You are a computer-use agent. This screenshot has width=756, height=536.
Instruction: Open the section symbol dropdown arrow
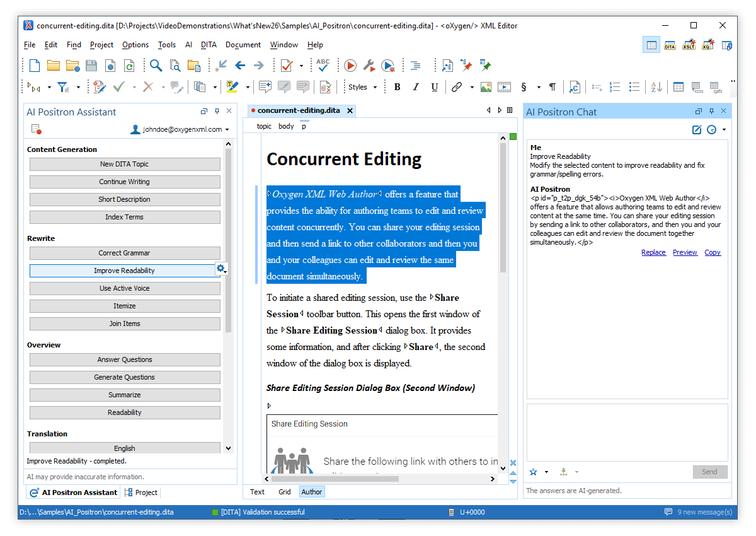coord(539,87)
